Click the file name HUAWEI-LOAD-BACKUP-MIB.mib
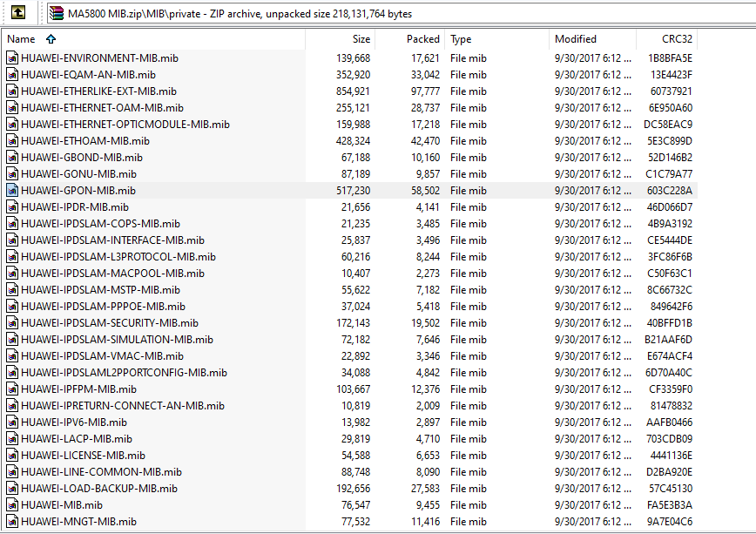756x534 pixels. [99, 489]
